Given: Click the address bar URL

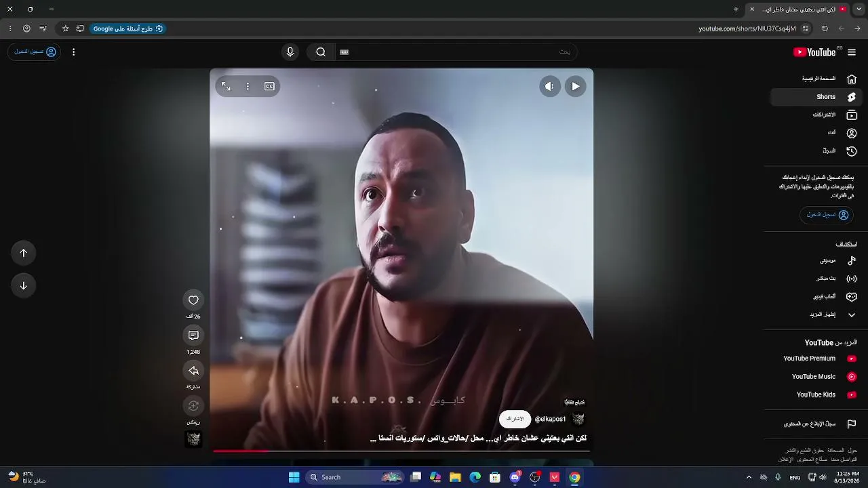Looking at the screenshot, I should [x=747, y=28].
